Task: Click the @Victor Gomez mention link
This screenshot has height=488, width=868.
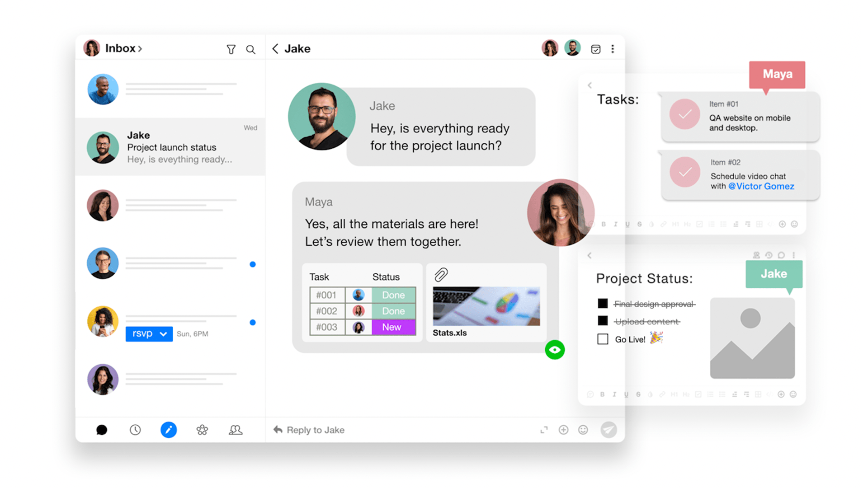Action: coord(761,186)
